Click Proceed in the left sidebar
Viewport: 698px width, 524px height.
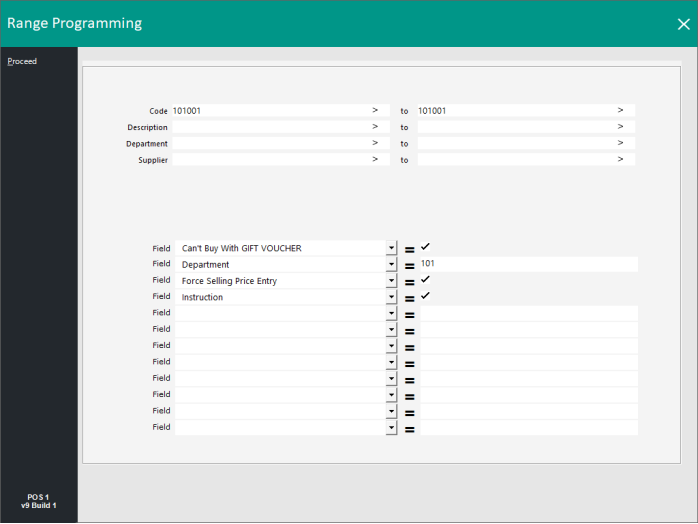point(22,62)
